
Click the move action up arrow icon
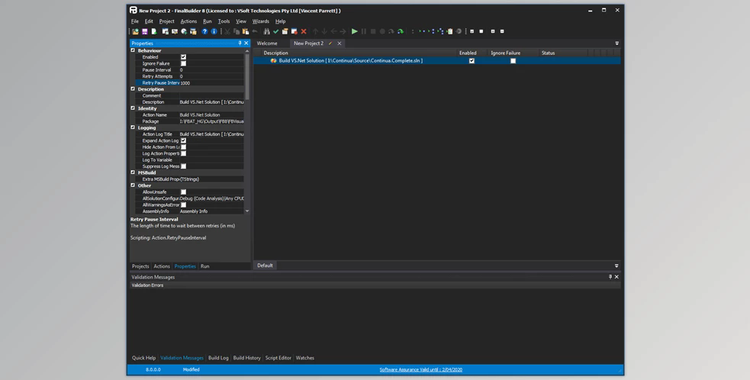(316, 32)
